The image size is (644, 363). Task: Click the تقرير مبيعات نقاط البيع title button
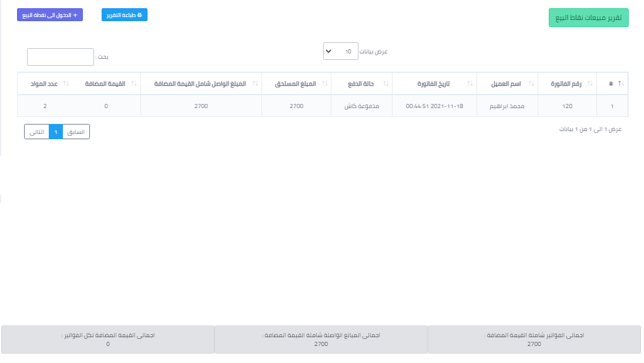[x=589, y=18]
